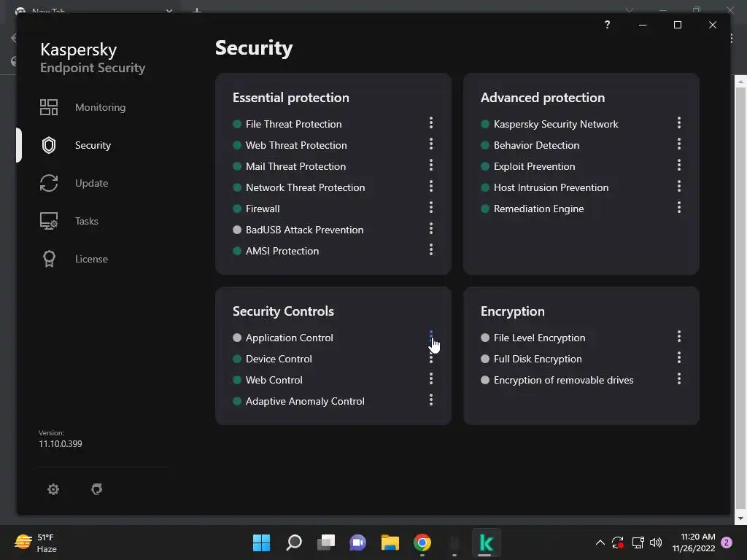
Task: Open Host Intrusion Prevention three-dot menu
Action: coord(679,186)
